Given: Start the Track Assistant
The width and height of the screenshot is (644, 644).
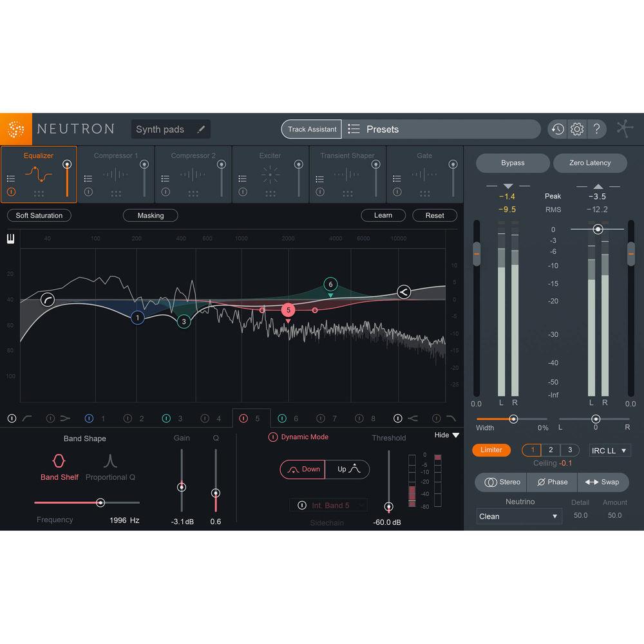Looking at the screenshot, I should point(311,129).
